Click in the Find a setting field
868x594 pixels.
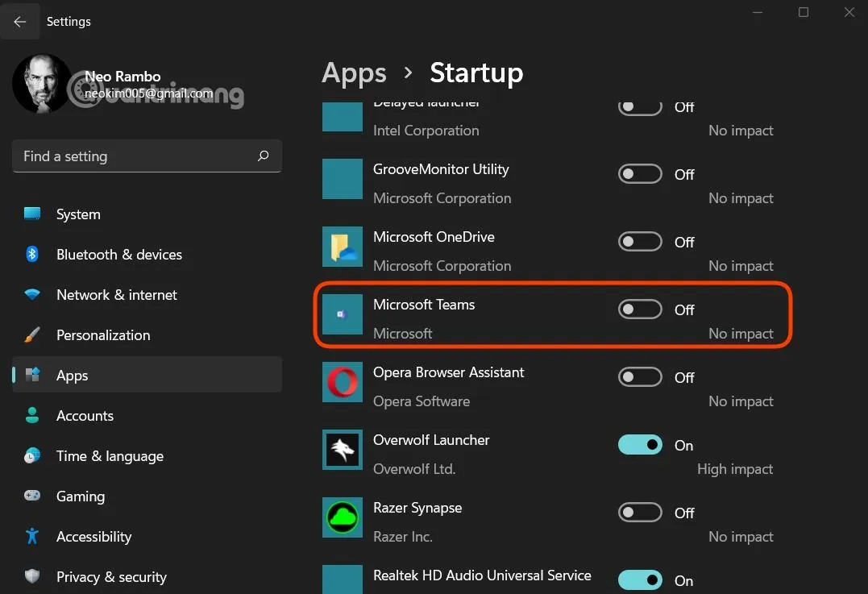point(147,156)
